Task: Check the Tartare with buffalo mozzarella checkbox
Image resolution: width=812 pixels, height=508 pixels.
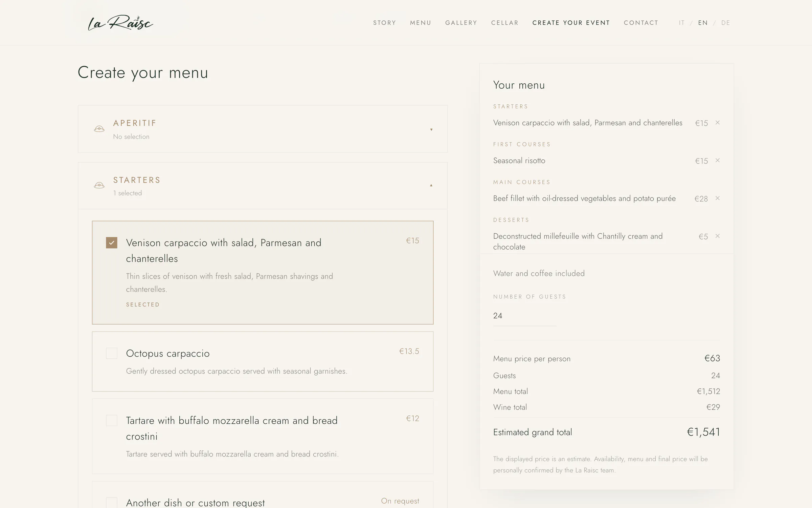Action: pos(112,420)
